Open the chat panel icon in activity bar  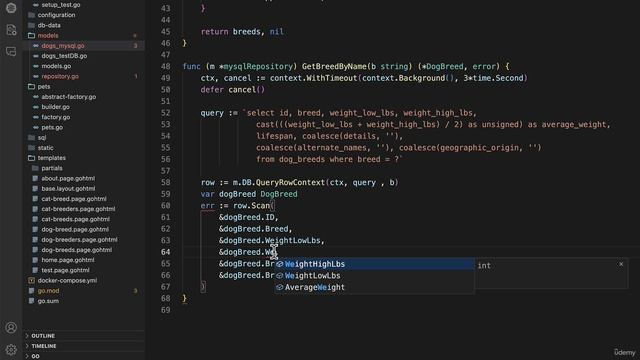pos(11,51)
